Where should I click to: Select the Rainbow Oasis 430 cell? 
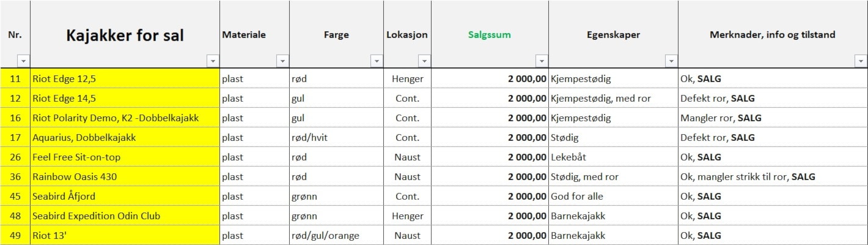pos(125,176)
